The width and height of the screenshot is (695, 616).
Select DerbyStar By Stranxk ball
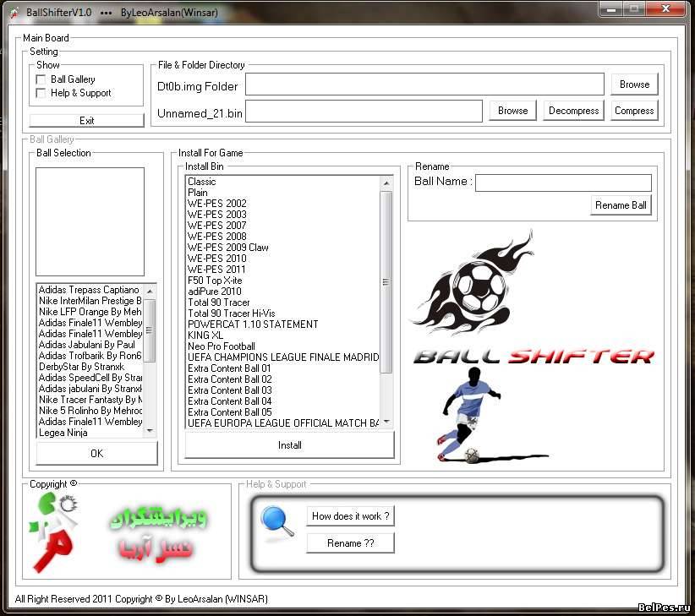[90, 367]
